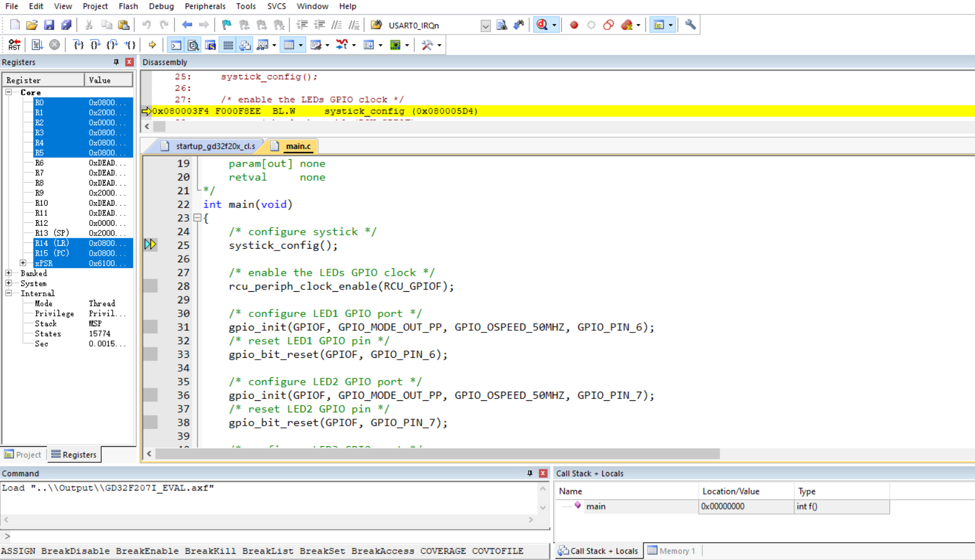
Task: Pin the Registers panel
Action: pyautogui.click(x=116, y=62)
